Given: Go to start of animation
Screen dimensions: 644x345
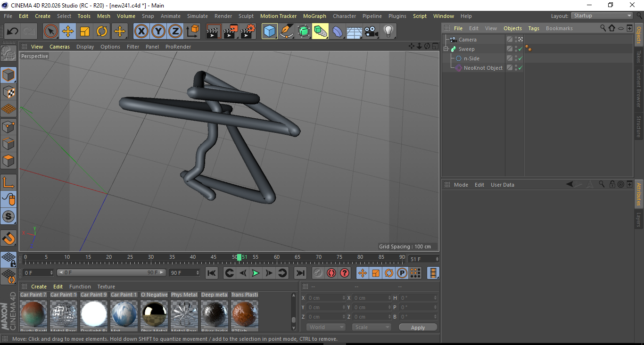Looking at the screenshot, I should (x=212, y=273).
